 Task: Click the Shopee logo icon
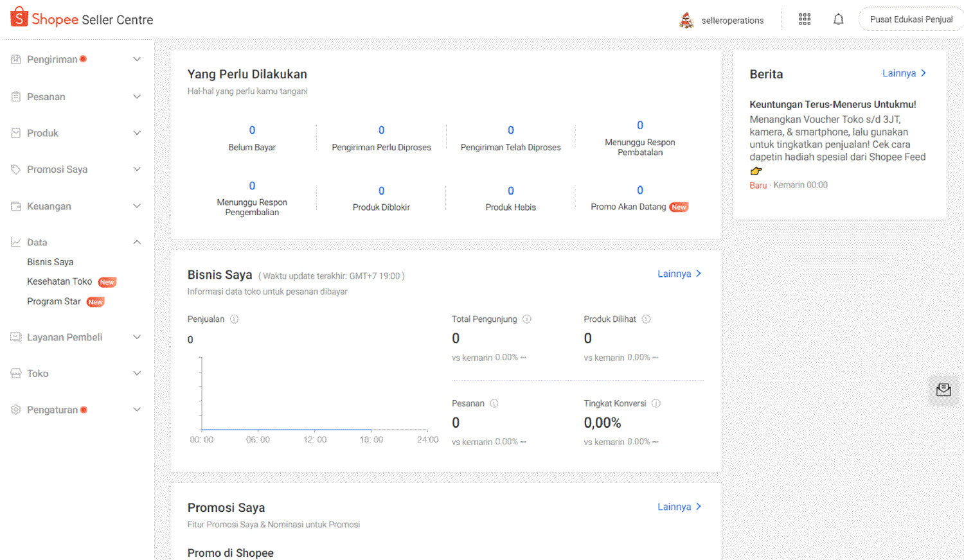(19, 17)
